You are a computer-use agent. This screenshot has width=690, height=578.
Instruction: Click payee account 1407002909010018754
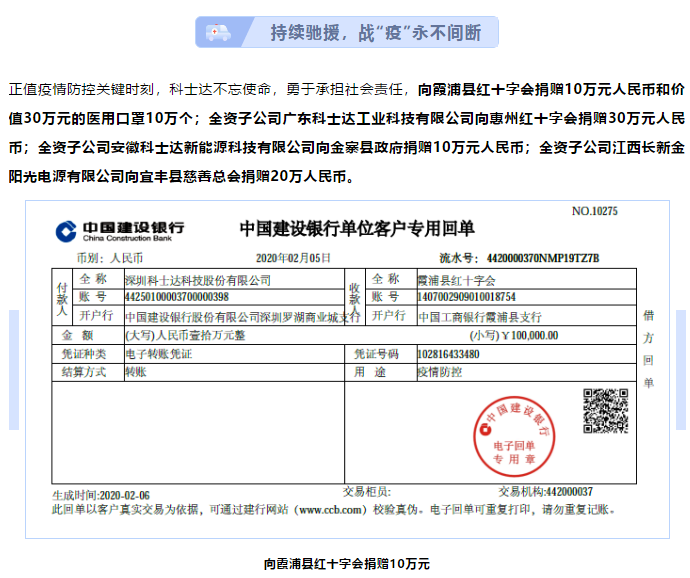466,297
